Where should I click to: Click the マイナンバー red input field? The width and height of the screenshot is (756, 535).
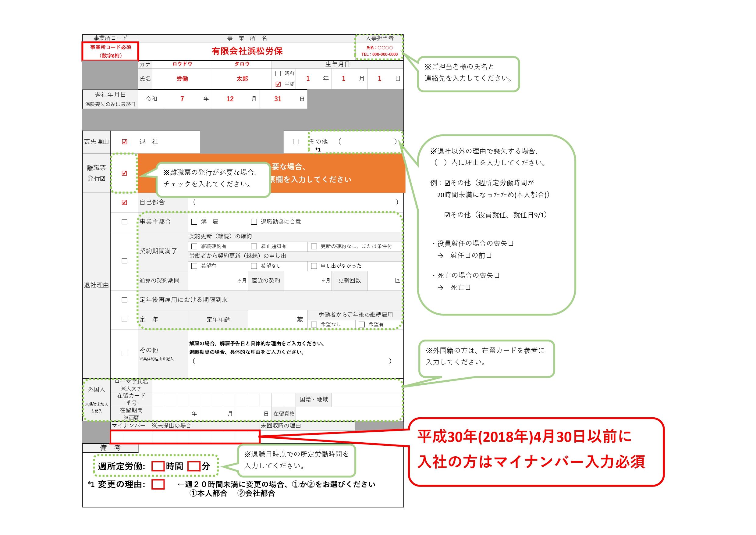click(x=185, y=437)
